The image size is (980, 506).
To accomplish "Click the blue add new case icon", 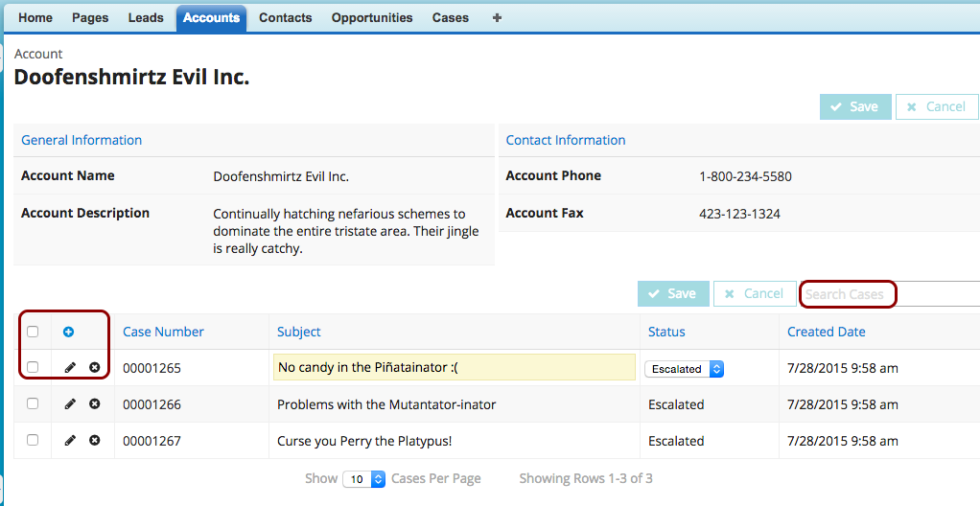I will [69, 333].
